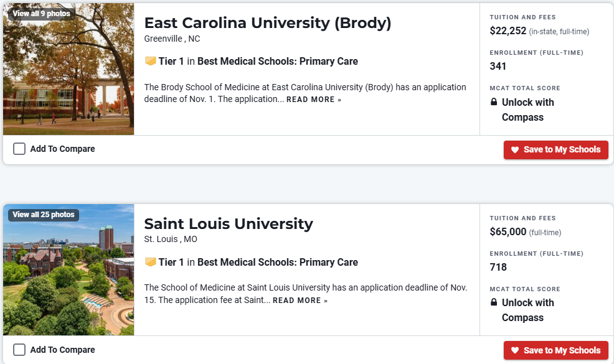Open Saint Louis University title link
Viewport: 614px width, 364px height.
[x=229, y=223]
